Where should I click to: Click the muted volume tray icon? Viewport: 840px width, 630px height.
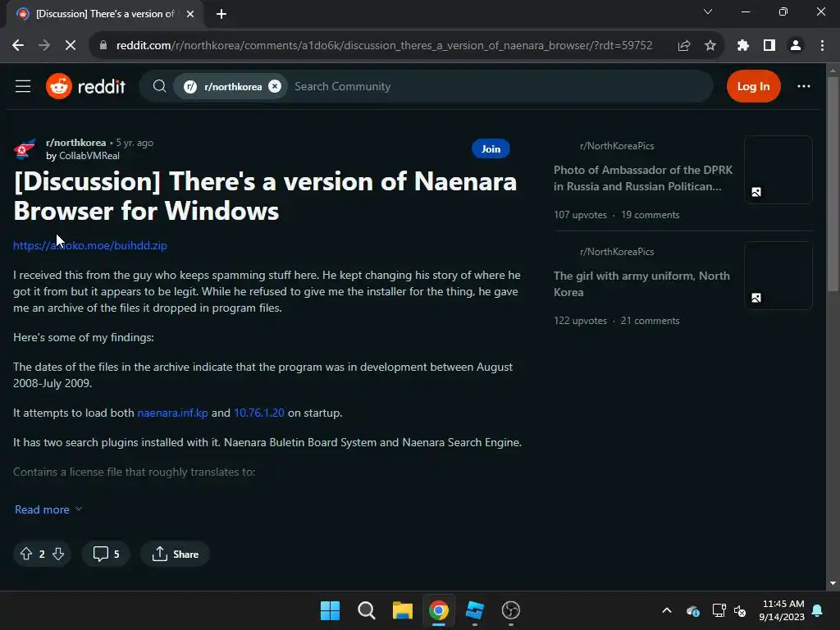click(741, 610)
